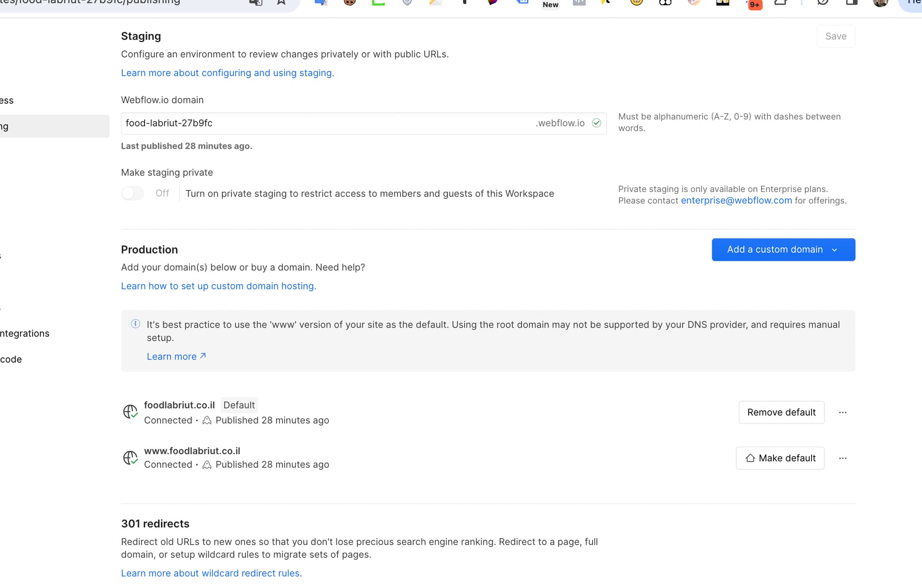
Task: Click the info icon in www notice
Action: tap(135, 324)
